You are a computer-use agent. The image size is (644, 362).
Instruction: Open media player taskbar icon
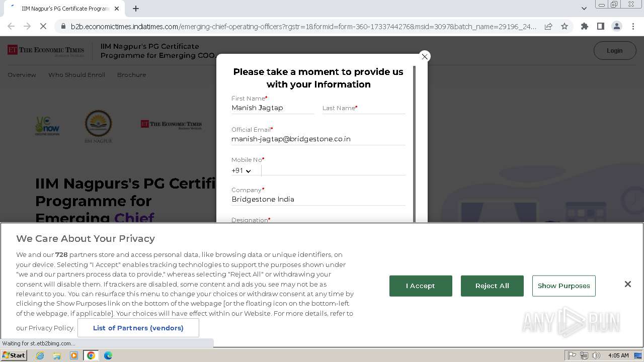click(74, 355)
